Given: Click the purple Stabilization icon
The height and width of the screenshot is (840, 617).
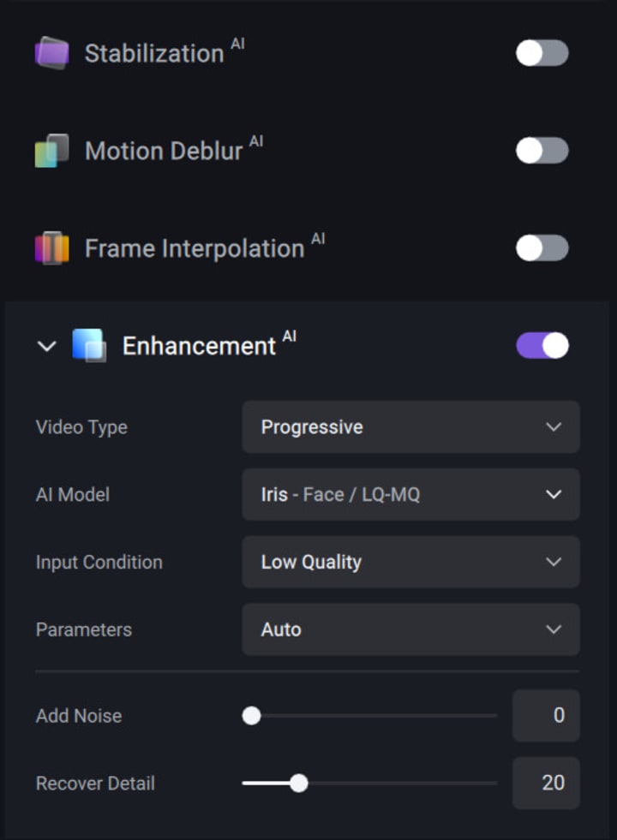Looking at the screenshot, I should coord(51,54).
